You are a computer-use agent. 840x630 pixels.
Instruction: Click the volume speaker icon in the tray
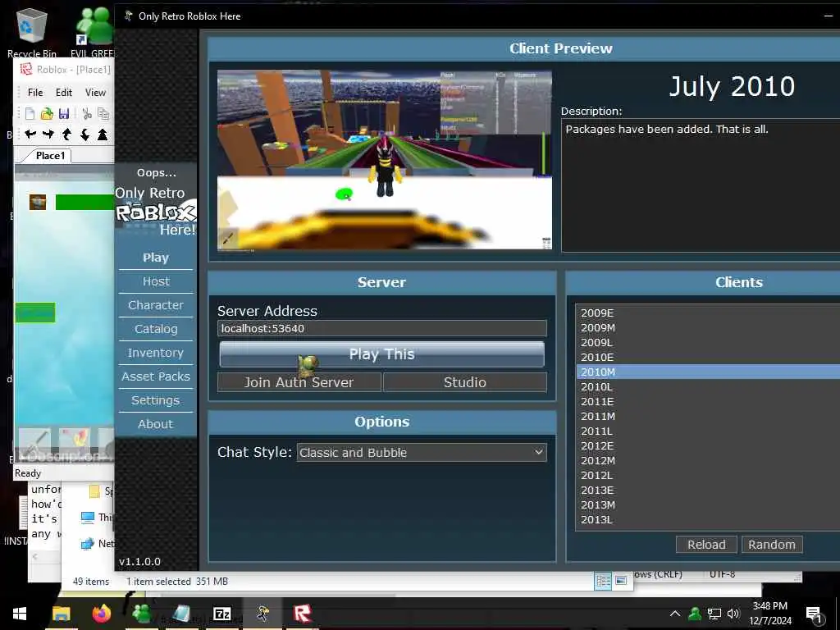[733, 614]
